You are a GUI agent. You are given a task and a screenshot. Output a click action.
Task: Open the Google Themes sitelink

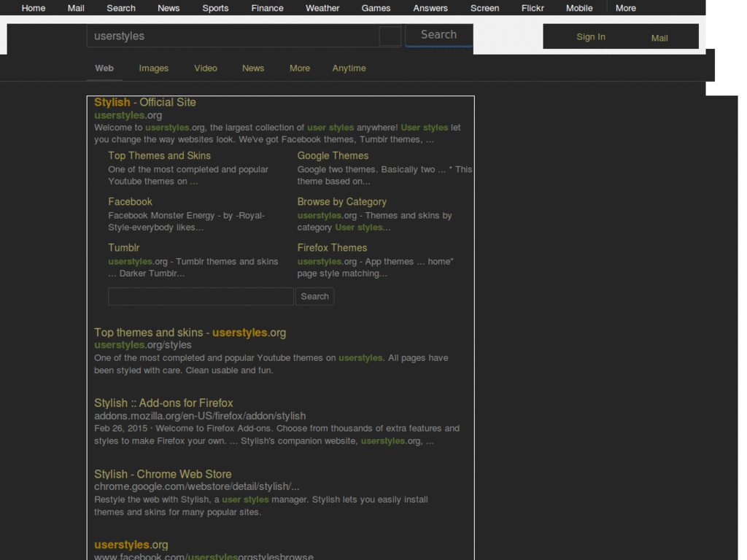point(333,155)
